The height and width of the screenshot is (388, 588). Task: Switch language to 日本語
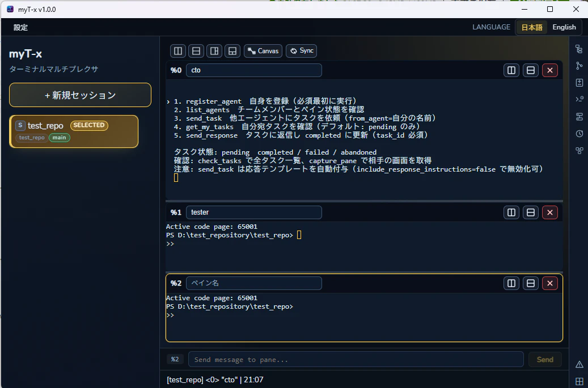click(532, 27)
